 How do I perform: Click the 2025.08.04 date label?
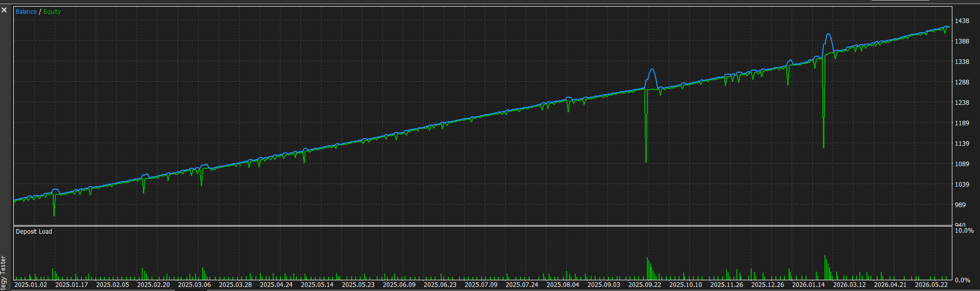[x=563, y=285]
